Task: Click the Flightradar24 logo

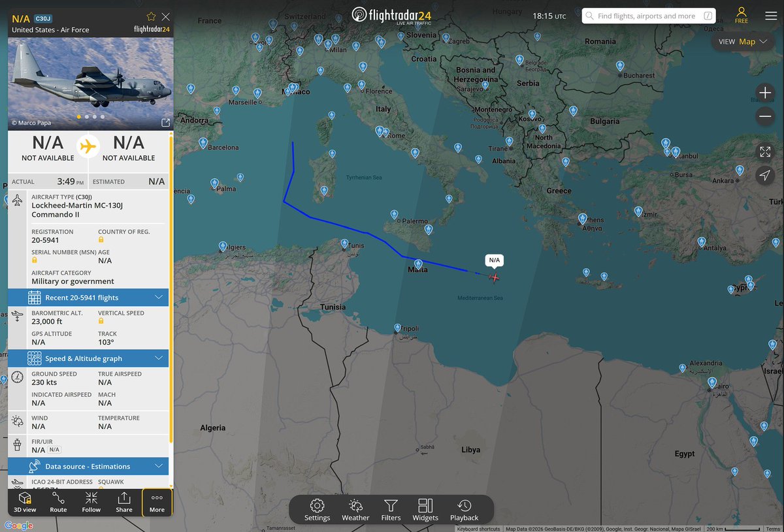Action: pos(391,15)
